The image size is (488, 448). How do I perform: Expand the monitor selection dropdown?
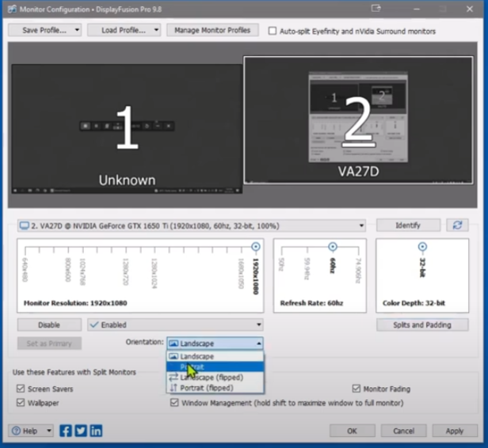click(x=361, y=226)
